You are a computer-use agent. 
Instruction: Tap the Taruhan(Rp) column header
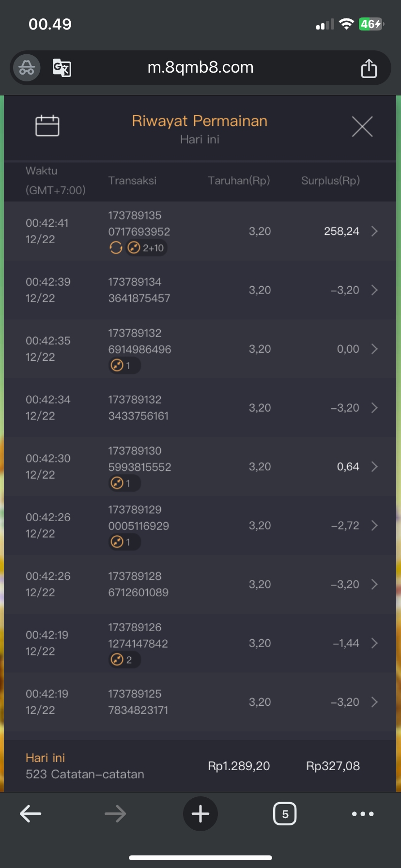pyautogui.click(x=239, y=181)
